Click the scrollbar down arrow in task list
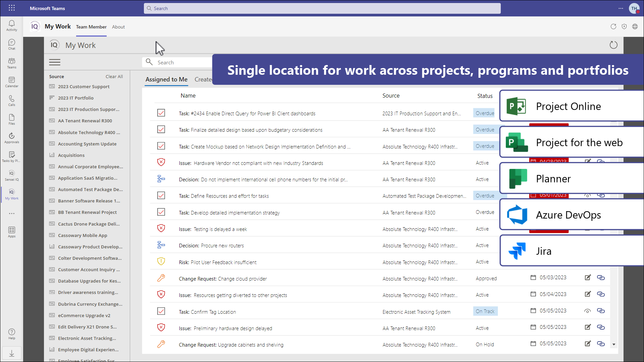Viewport: 644px width, 362px height. pyautogui.click(x=614, y=345)
